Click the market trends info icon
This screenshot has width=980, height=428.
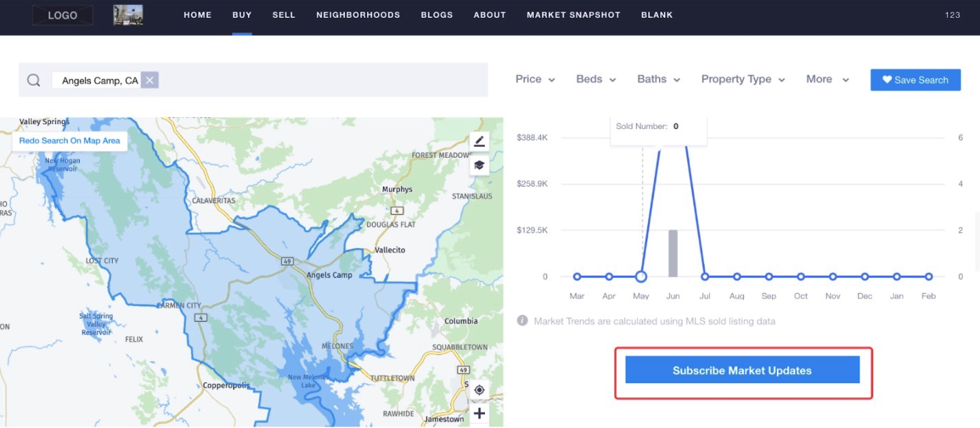[x=523, y=321]
